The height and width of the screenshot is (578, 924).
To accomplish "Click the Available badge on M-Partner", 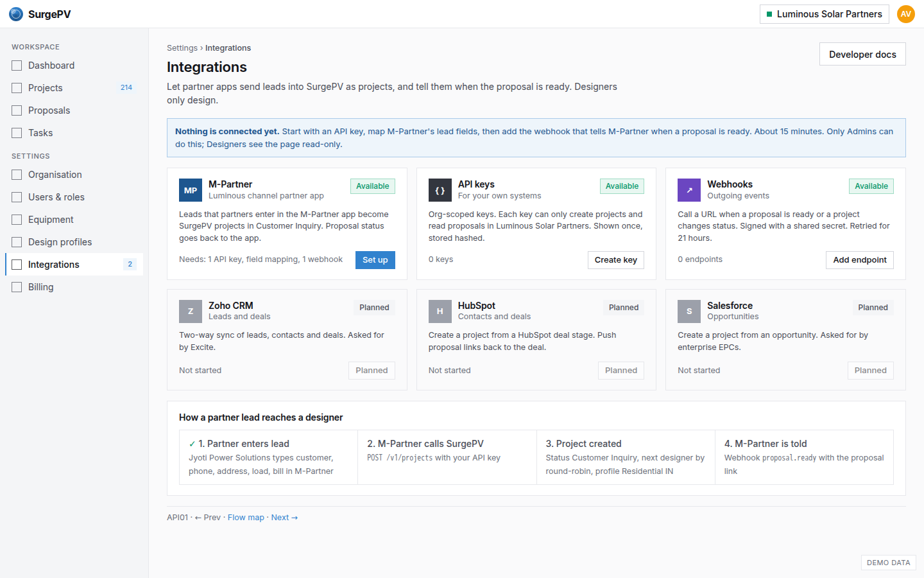I will pyautogui.click(x=373, y=186).
